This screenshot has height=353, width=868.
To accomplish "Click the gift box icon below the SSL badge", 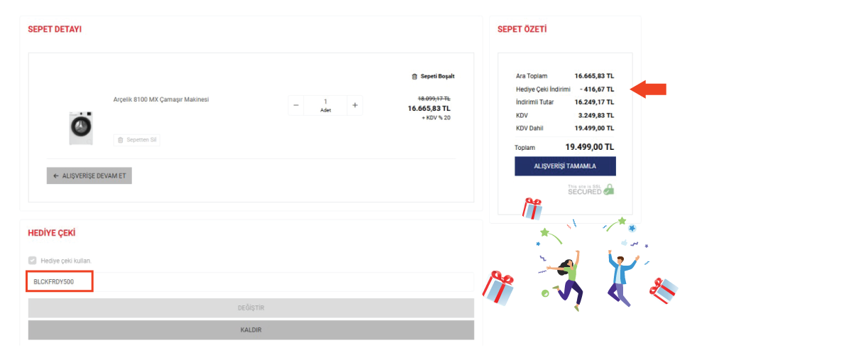I will click(x=532, y=208).
